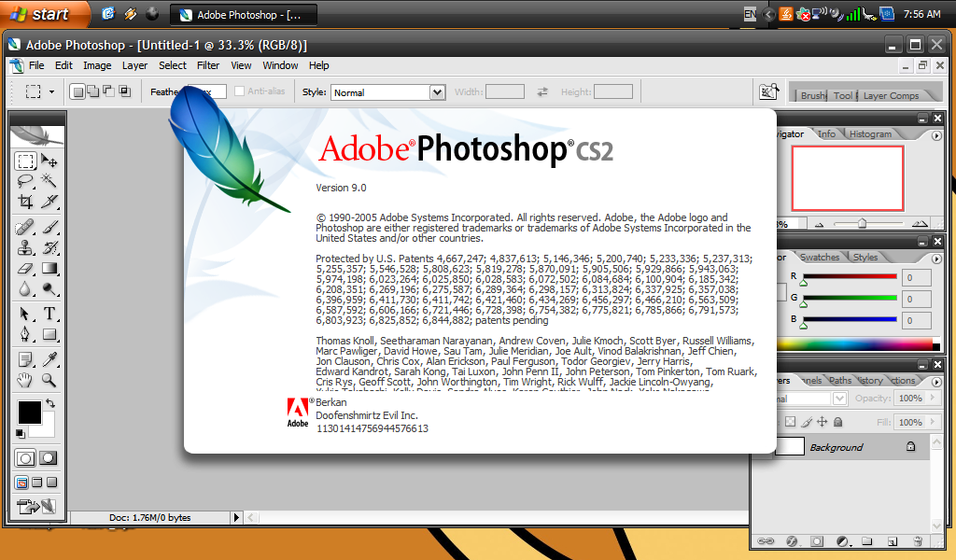Switch to Full Screen Mode
The height and width of the screenshot is (560, 956).
[52, 483]
